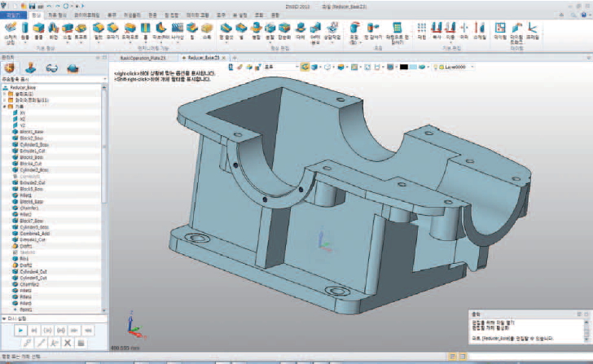This screenshot has width=593, height=364.
Task: Choose the Stock feature tool
Action: point(207,30)
